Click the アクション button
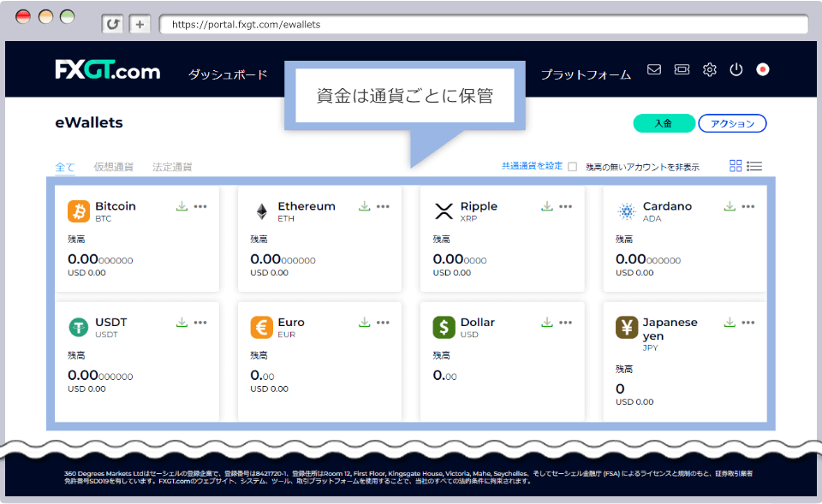This screenshot has height=504, width=822. 732,123
